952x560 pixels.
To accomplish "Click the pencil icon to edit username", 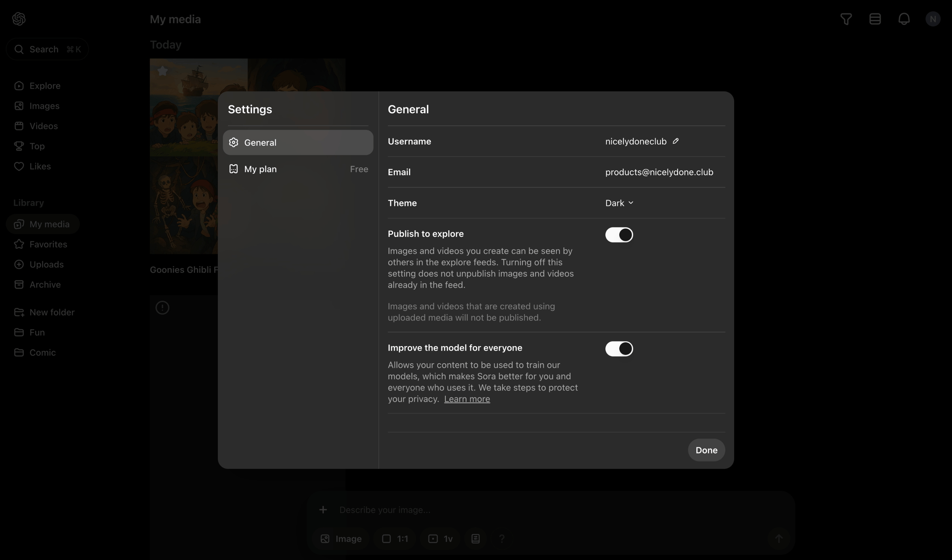I will [x=676, y=141].
